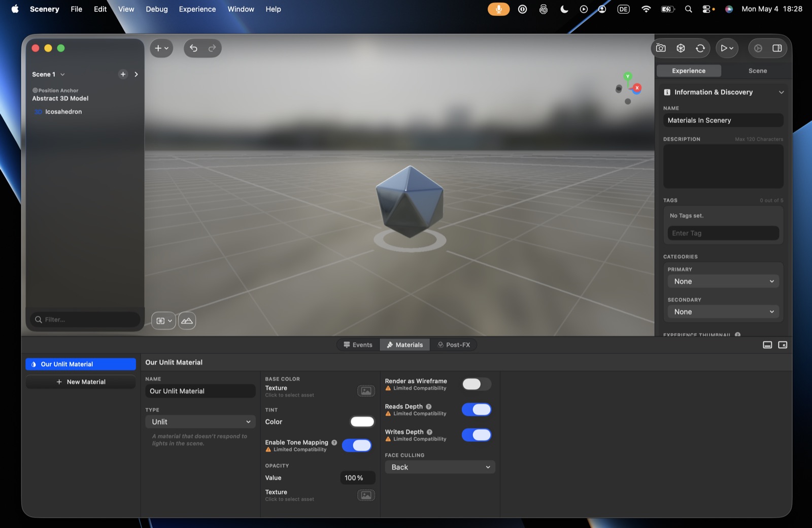The image size is (812, 528).
Task: Click the Wi-Fi status icon
Action: click(x=646, y=9)
